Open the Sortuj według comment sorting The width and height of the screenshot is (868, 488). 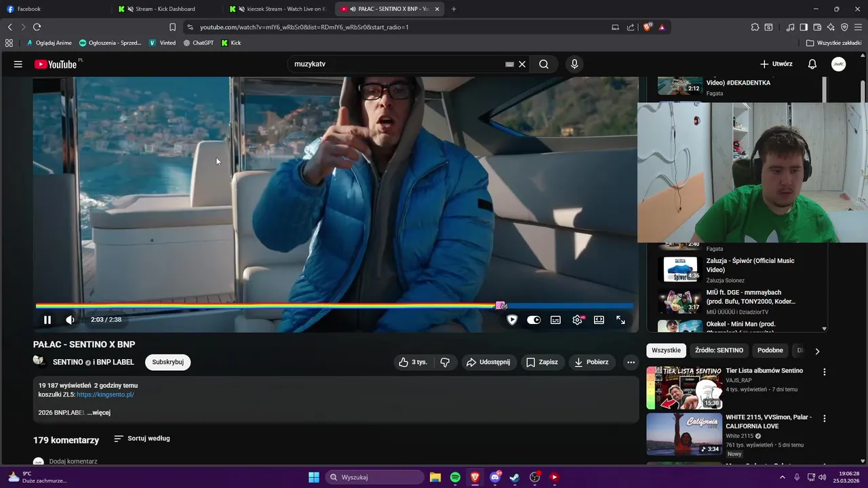(142, 439)
